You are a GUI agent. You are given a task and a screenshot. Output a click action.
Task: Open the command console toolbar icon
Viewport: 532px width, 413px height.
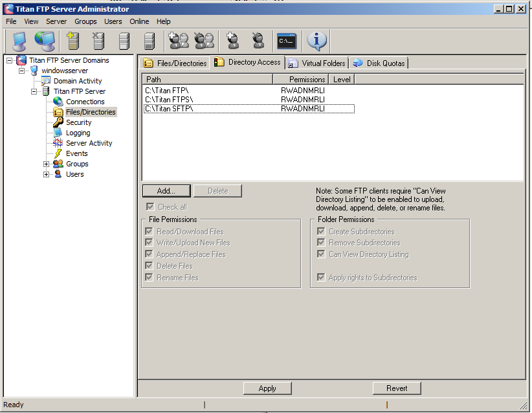click(x=286, y=41)
